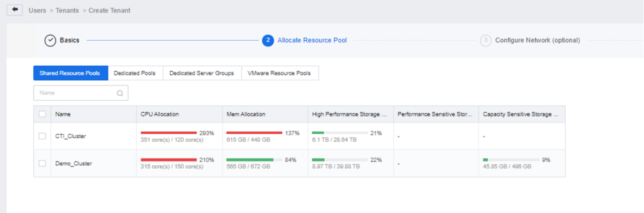
Task: Click '351 core(s) / 120 core(s)' text
Action: pos(172,140)
